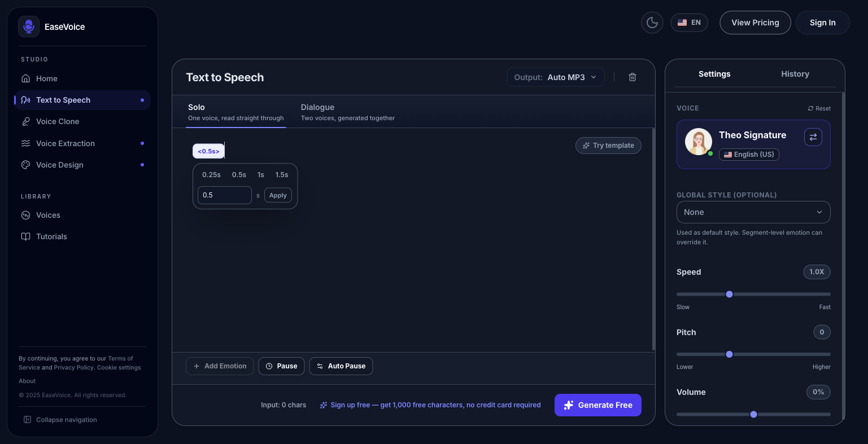Go to Home in sidebar
The width and height of the screenshot is (868, 444).
coord(82,78)
